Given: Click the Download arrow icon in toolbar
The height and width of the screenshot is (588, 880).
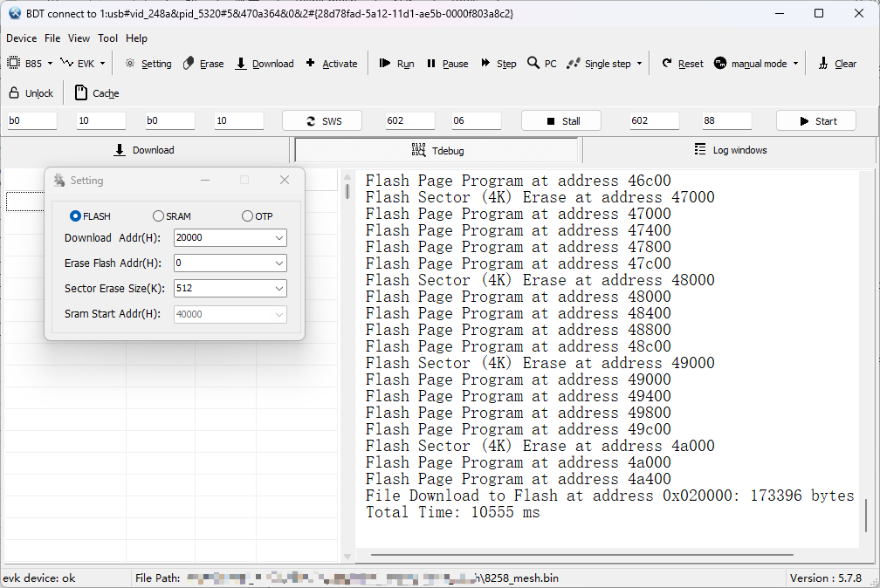Looking at the screenshot, I should pos(241,64).
